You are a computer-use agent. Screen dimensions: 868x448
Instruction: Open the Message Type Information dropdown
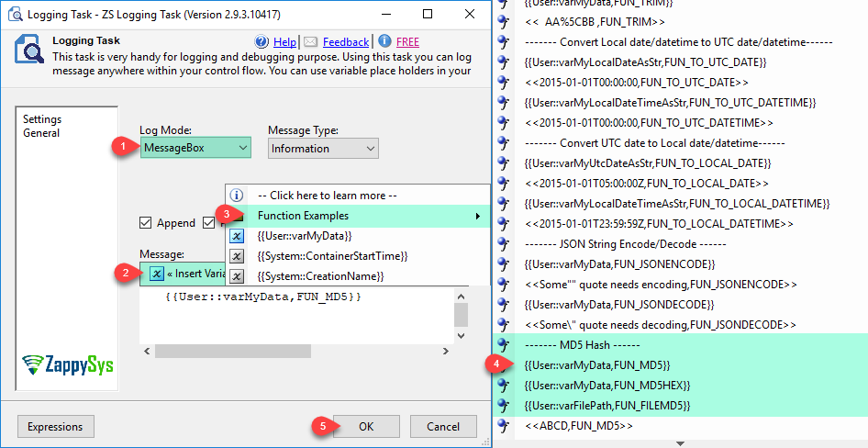point(323,149)
